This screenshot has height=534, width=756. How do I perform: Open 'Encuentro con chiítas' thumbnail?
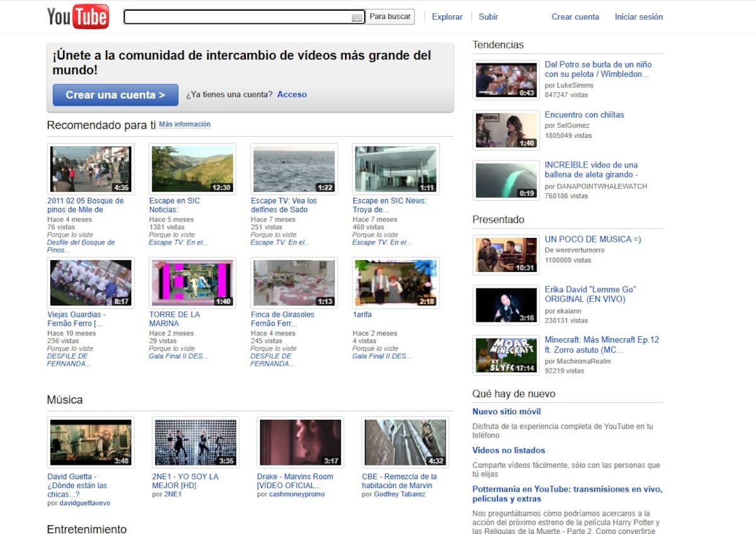click(x=506, y=130)
